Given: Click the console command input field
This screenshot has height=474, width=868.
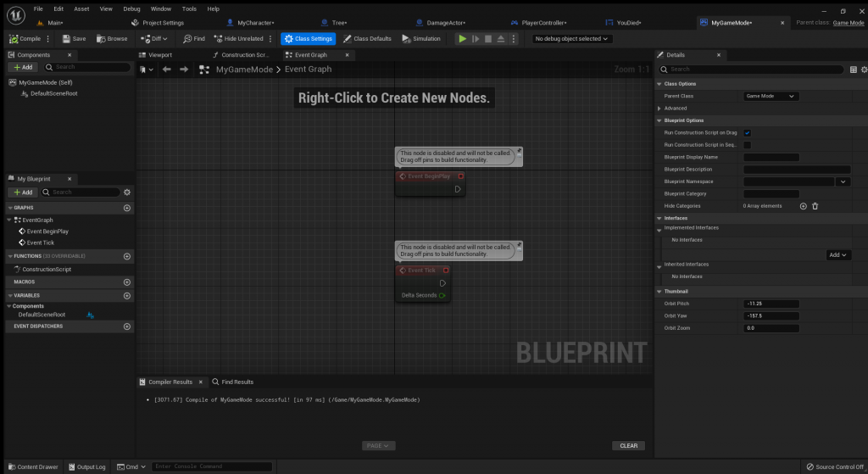Looking at the screenshot, I should pos(212,467).
